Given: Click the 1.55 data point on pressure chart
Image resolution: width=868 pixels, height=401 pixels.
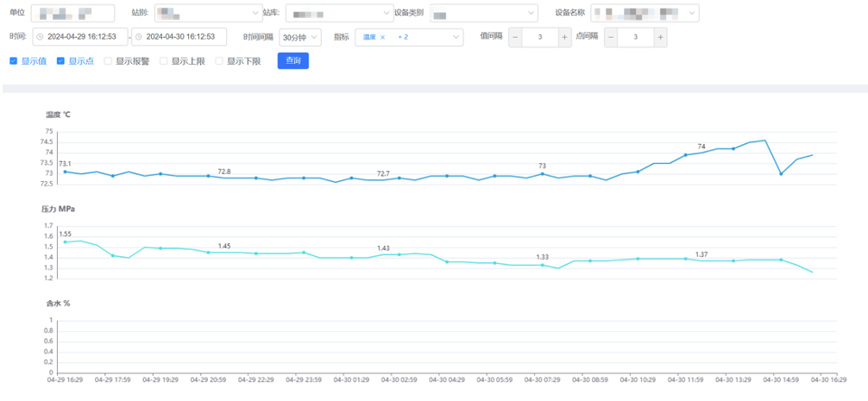Looking at the screenshot, I should pos(65,242).
